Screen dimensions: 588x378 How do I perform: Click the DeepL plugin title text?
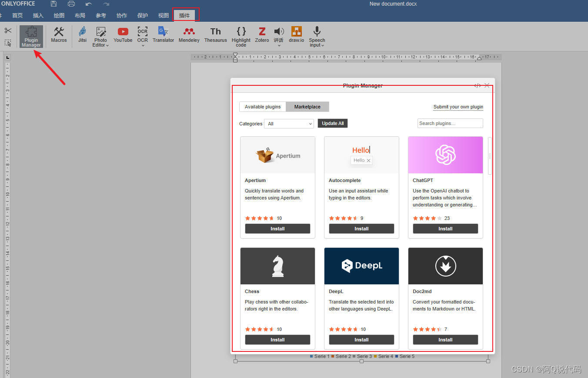coord(336,291)
